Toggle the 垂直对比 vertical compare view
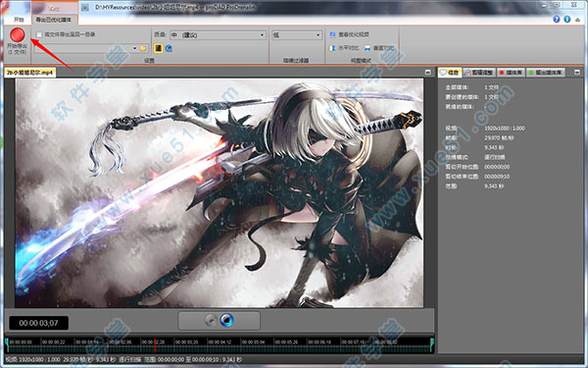The image size is (588, 368). click(379, 48)
